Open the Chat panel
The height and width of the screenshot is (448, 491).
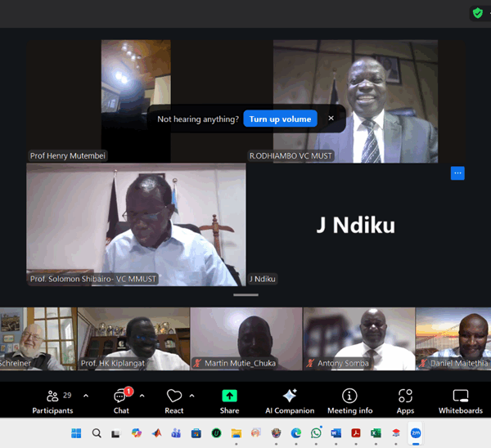click(x=121, y=401)
